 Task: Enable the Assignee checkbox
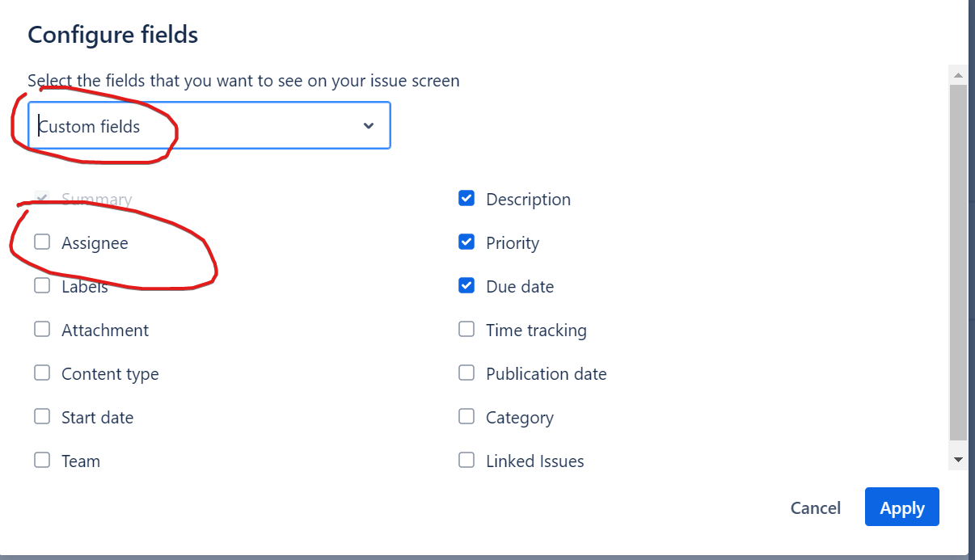[41, 242]
